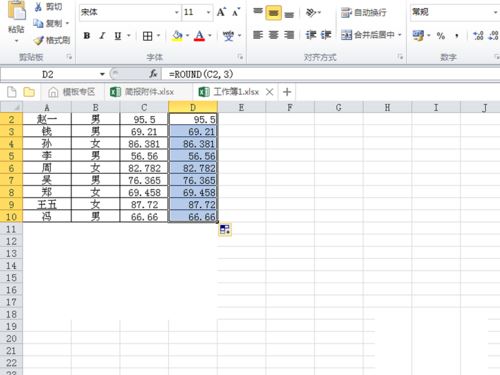Image resolution: width=500 pixels, height=375 pixels.
Task: Click the Format Painter brush icon
Action: tap(39, 40)
